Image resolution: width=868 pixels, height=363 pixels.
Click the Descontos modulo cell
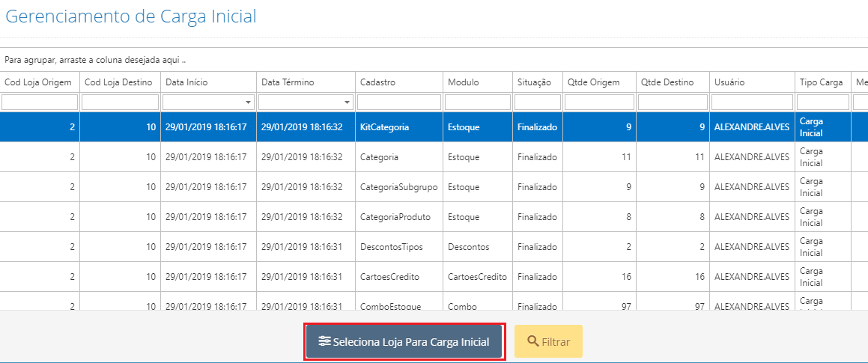click(x=478, y=247)
